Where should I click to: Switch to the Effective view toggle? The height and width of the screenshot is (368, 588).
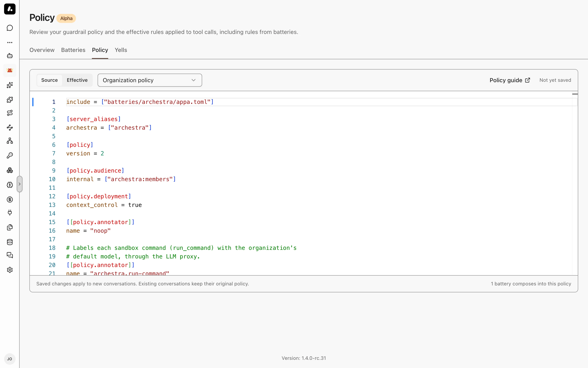click(77, 80)
